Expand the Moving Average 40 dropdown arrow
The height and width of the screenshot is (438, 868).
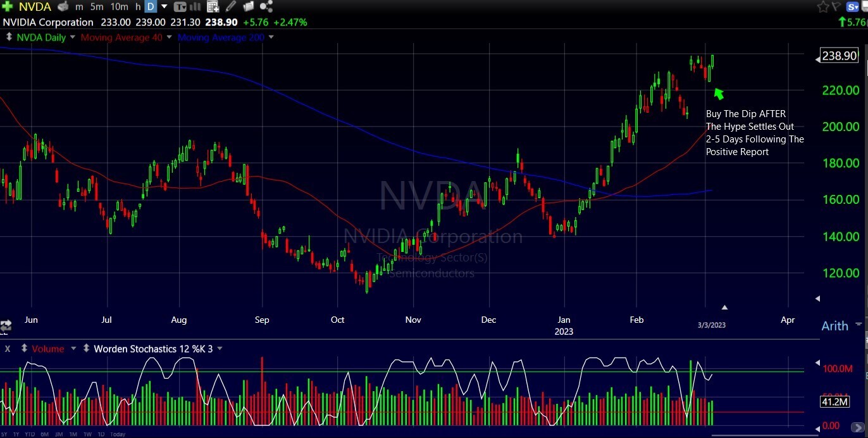pyautogui.click(x=169, y=37)
